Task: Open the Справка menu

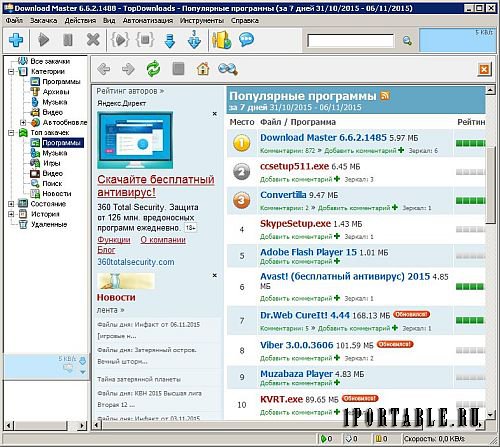Action: 245,21
